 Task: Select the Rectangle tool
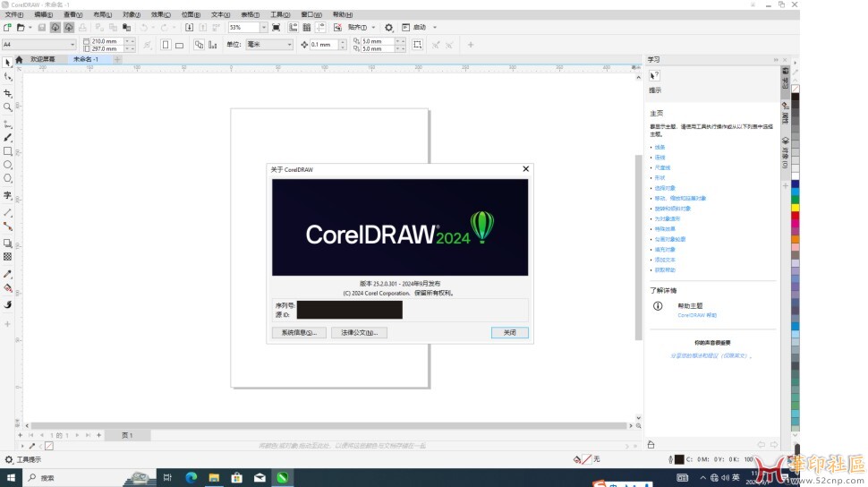coord(8,151)
